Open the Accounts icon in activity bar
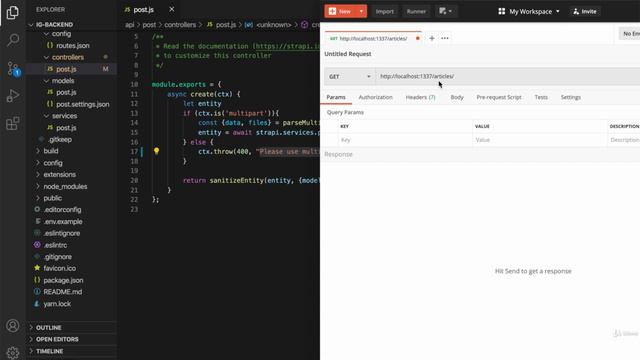 tap(13, 326)
